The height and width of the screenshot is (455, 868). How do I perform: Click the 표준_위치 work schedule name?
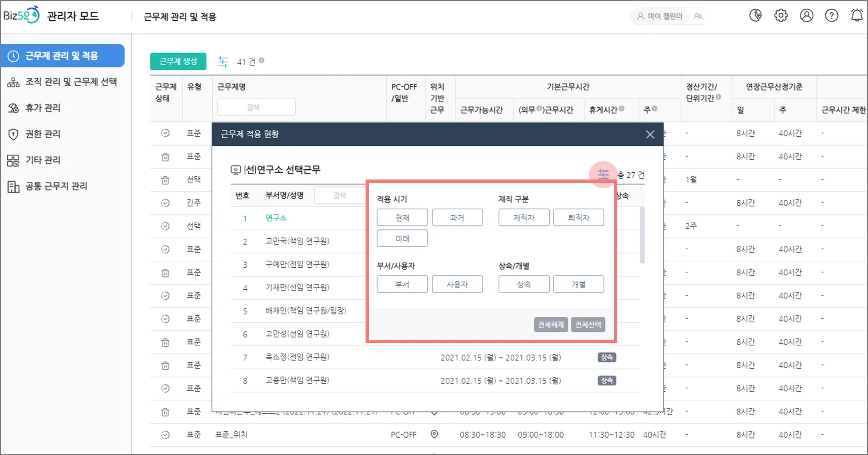(231, 434)
